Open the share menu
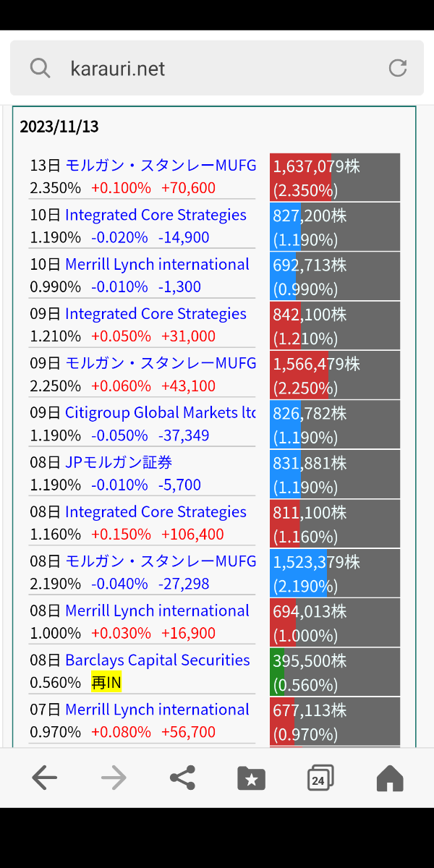Image resolution: width=434 pixels, height=868 pixels. pos(182,778)
